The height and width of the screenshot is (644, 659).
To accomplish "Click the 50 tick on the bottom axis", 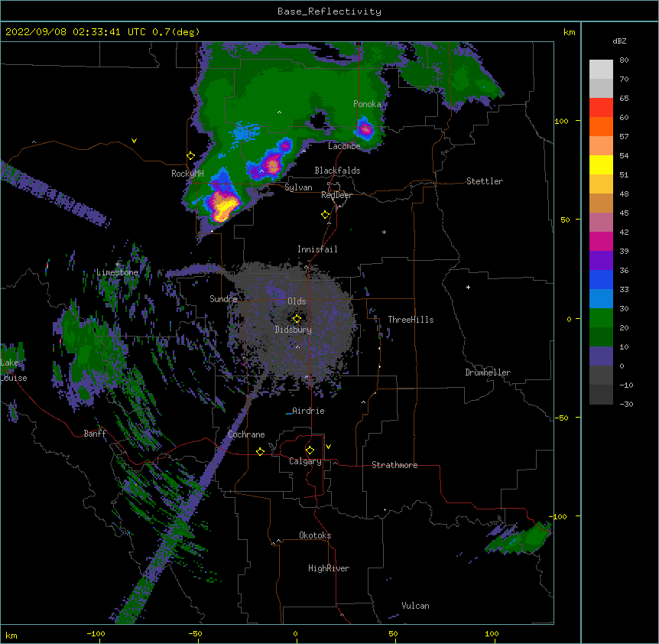I will [393, 633].
